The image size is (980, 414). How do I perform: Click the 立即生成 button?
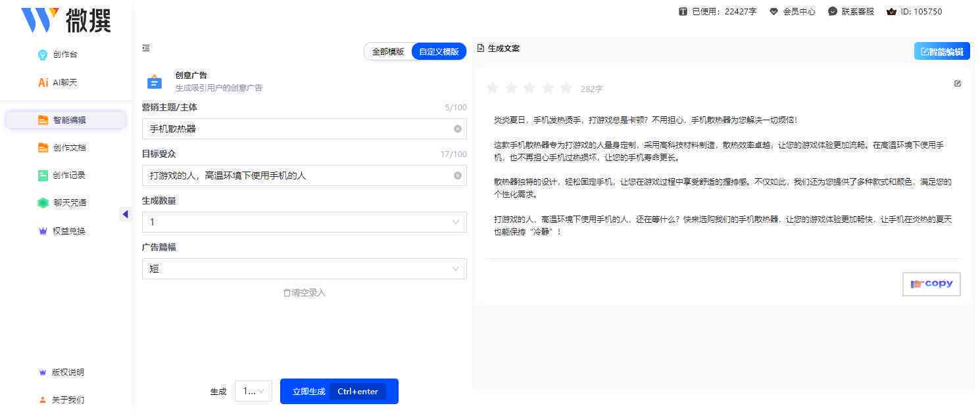click(339, 391)
